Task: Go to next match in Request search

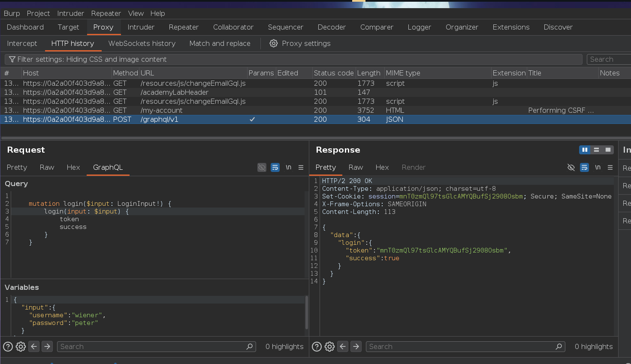Action: point(47,346)
